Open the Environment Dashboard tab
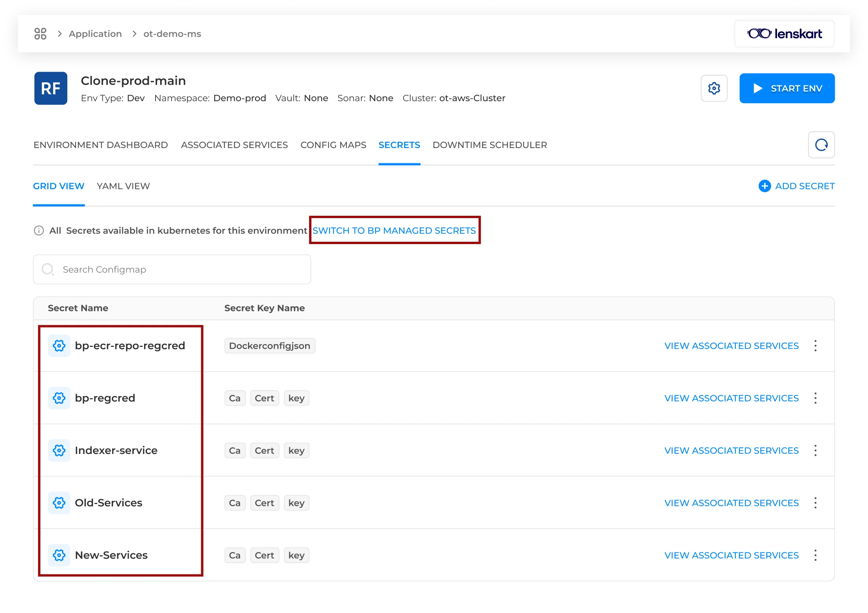Screen dimensions: 868x613 click(x=101, y=145)
